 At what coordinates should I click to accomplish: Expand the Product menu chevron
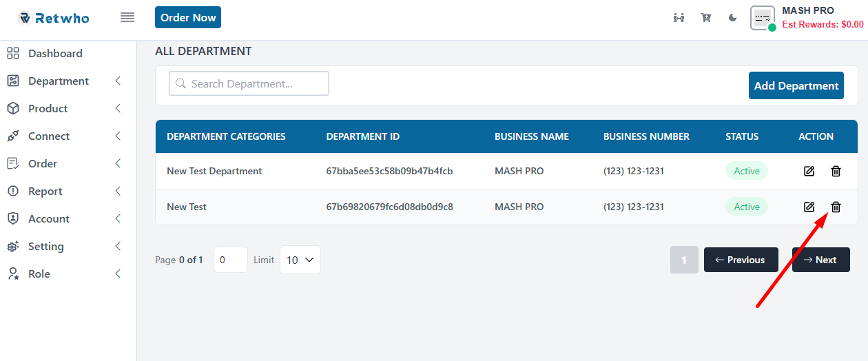pos(118,108)
